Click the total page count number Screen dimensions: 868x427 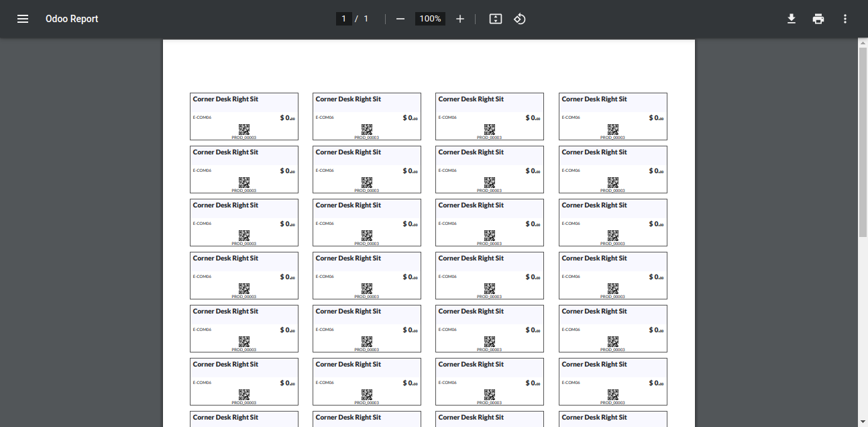click(366, 19)
